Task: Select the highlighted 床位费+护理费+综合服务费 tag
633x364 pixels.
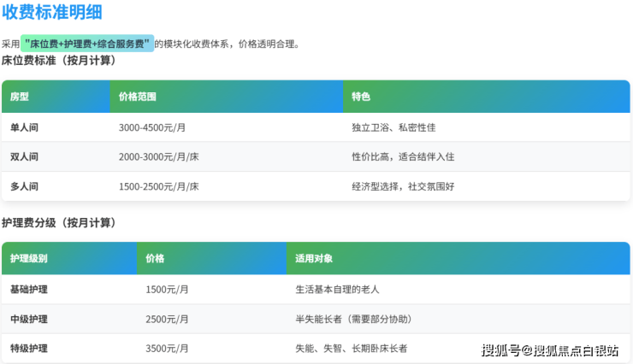Action: (87, 44)
